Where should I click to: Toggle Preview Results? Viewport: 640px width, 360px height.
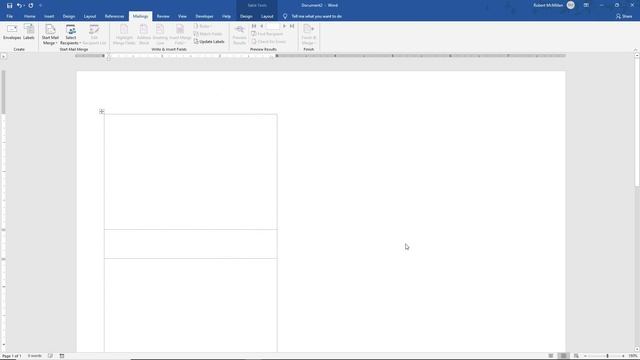239,35
